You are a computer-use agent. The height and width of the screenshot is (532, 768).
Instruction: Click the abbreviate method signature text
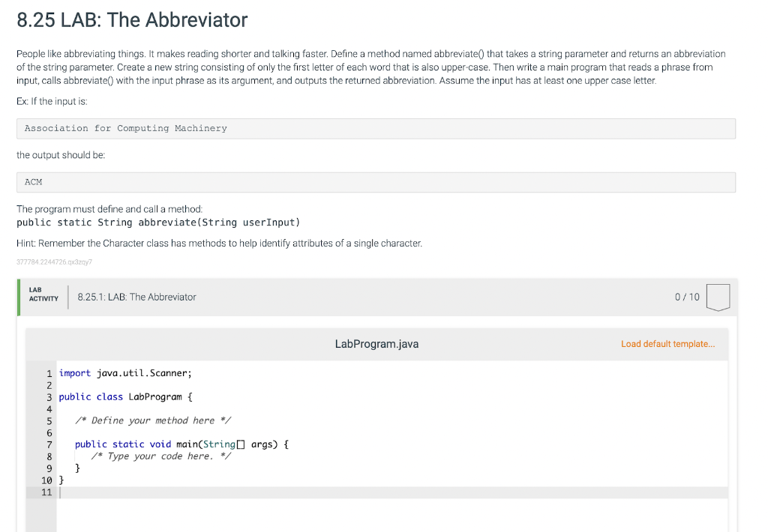click(158, 223)
